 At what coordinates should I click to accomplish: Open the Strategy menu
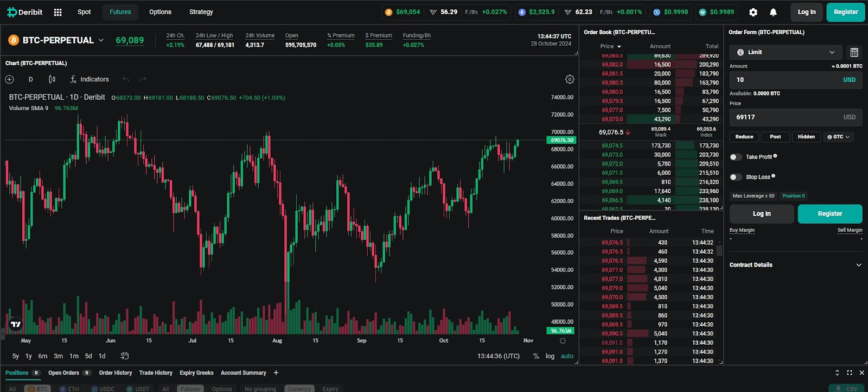201,12
